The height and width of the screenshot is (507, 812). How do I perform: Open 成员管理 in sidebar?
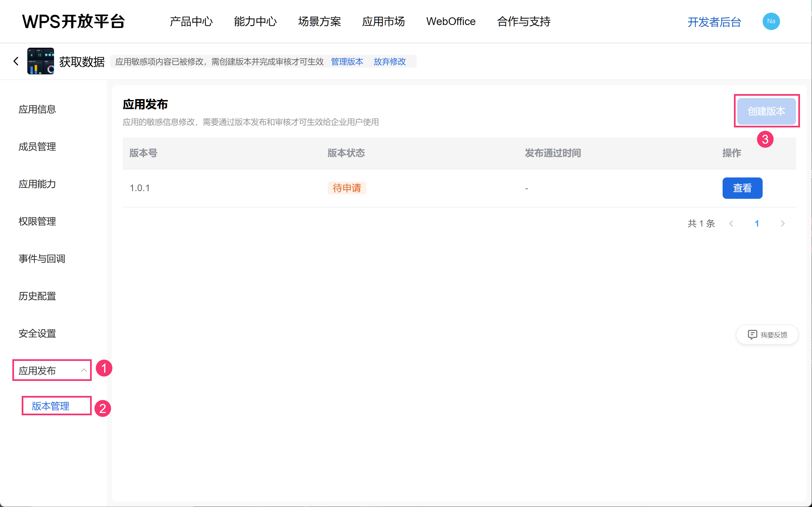pyautogui.click(x=37, y=146)
